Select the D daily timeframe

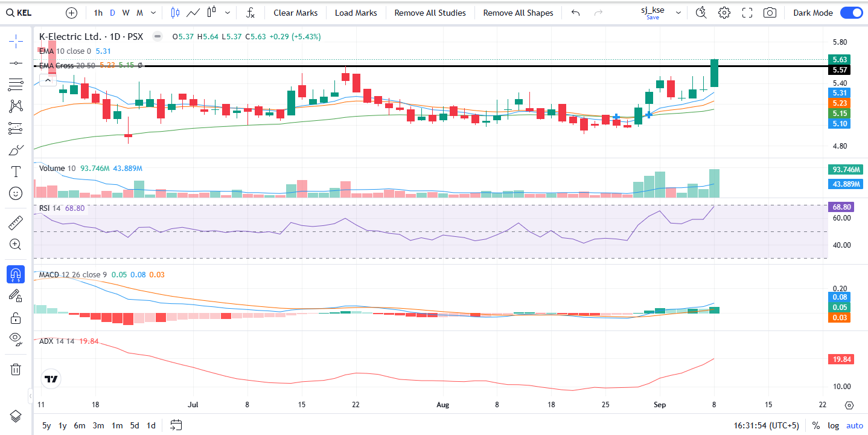coord(112,13)
